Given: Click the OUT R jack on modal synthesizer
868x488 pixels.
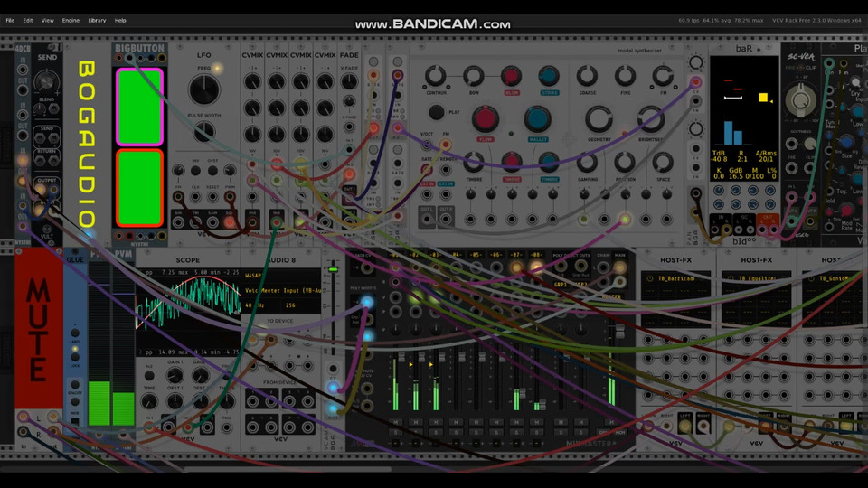Looking at the screenshot, I should pyautogui.click(x=446, y=219).
